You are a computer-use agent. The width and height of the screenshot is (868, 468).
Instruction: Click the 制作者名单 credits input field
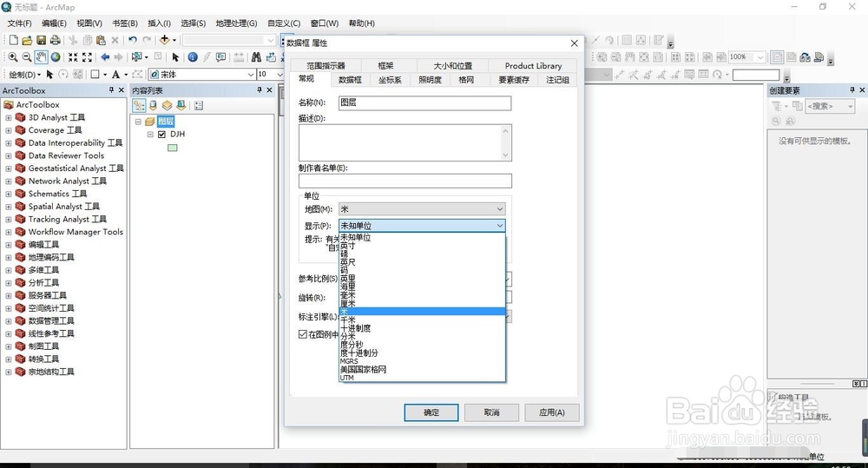pos(405,181)
